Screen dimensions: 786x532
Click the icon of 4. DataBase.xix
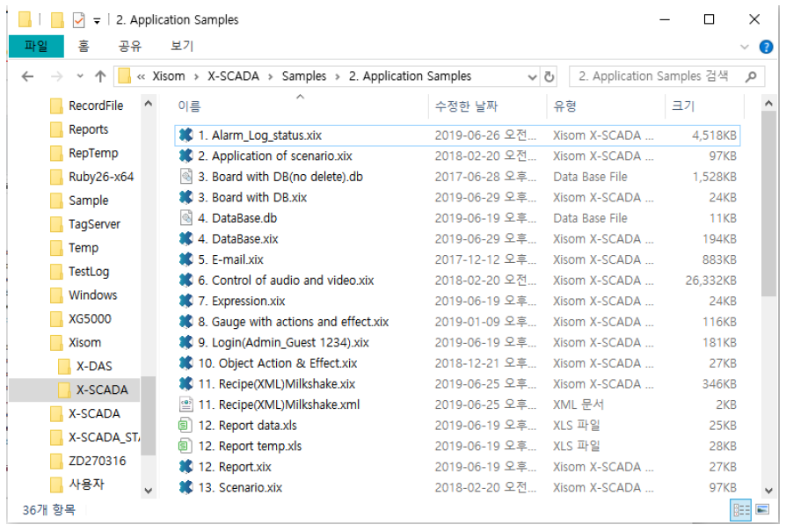186,238
